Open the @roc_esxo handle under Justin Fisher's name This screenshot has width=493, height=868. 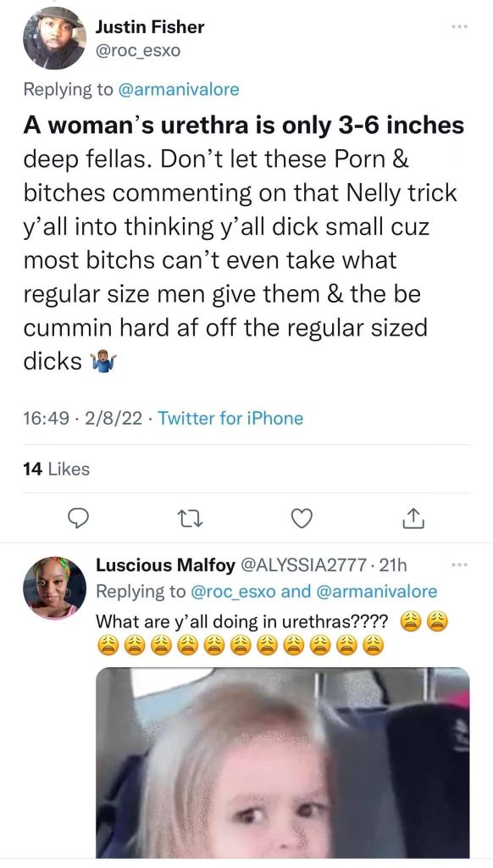pyautogui.click(x=138, y=51)
